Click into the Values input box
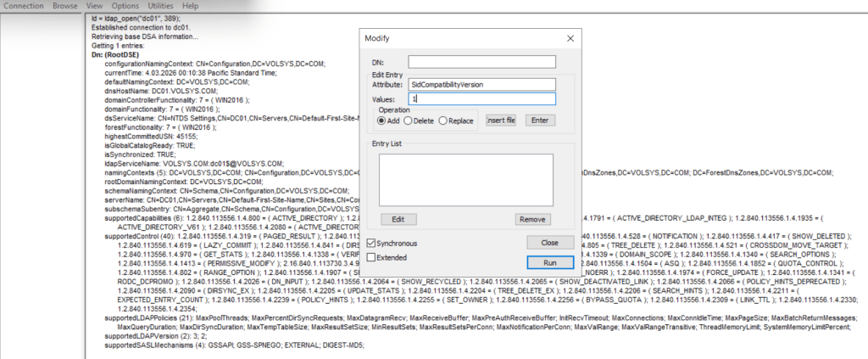The width and height of the screenshot is (868, 359). [481, 99]
